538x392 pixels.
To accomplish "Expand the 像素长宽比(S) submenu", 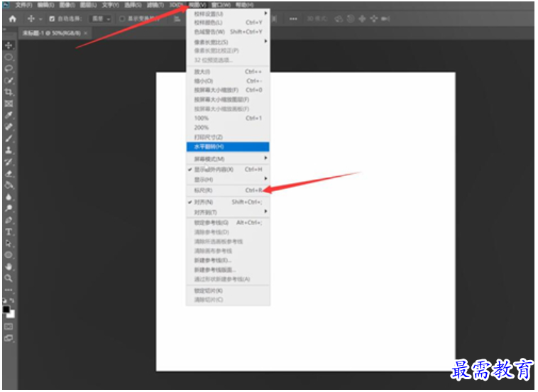I will [x=228, y=42].
